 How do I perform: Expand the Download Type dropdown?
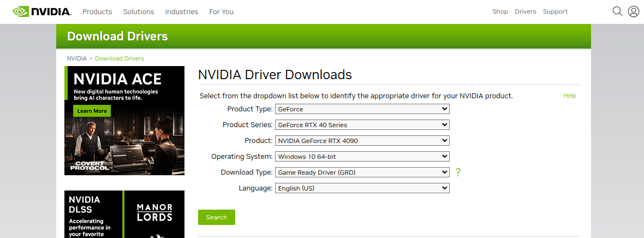point(362,172)
